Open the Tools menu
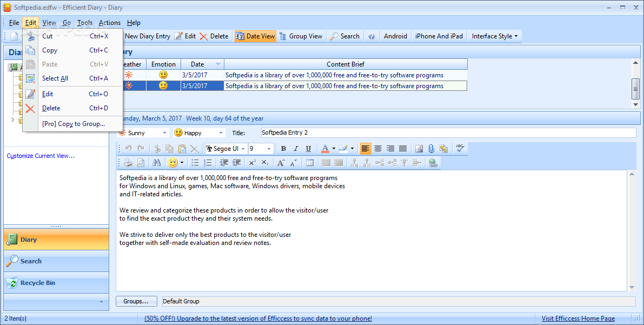The height and width of the screenshot is (325, 644). (84, 23)
